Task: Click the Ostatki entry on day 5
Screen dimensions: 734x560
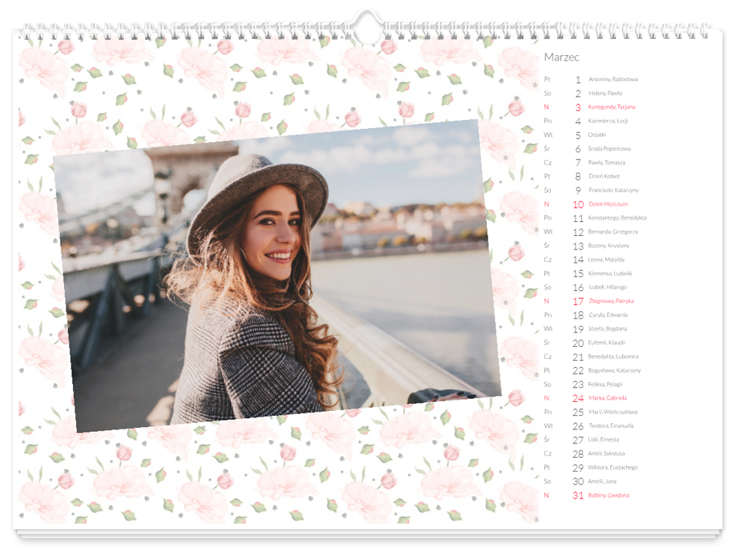Action: pos(596,135)
